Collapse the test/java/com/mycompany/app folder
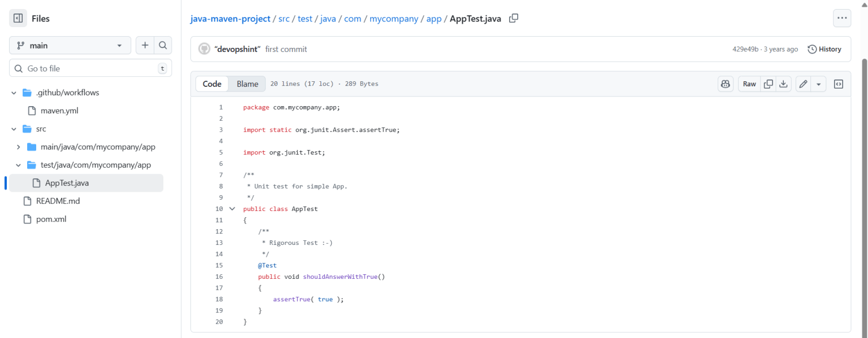Image resolution: width=868 pixels, height=338 pixels. point(18,165)
